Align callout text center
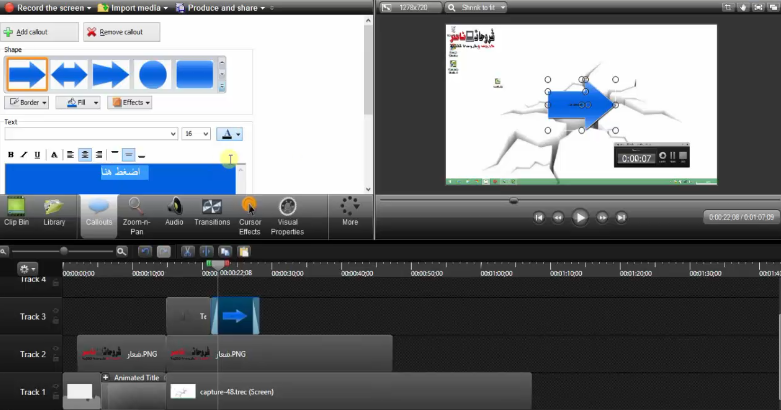Viewport: 781px width, 410px height. pyautogui.click(x=85, y=155)
